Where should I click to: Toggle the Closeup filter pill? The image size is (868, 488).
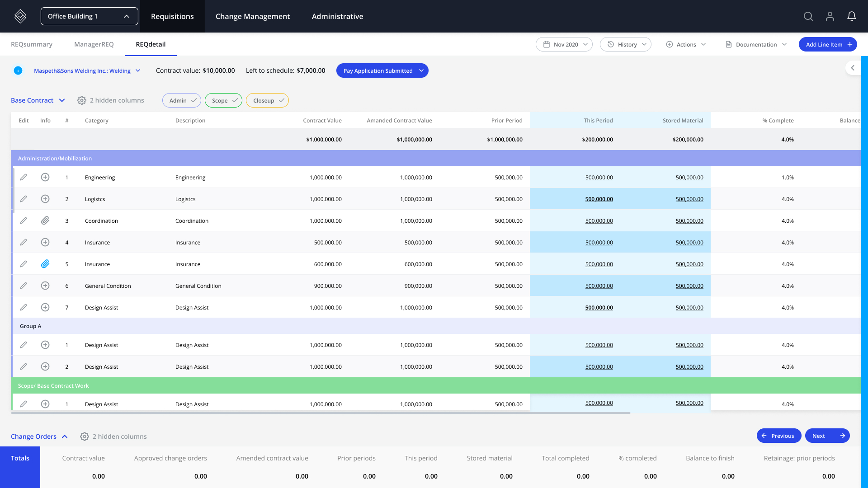coord(267,100)
